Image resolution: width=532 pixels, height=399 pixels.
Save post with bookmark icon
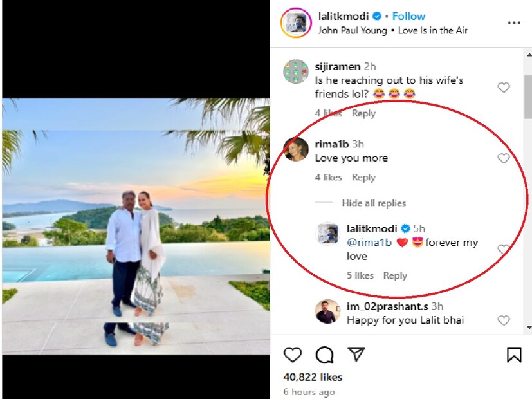[x=514, y=355]
